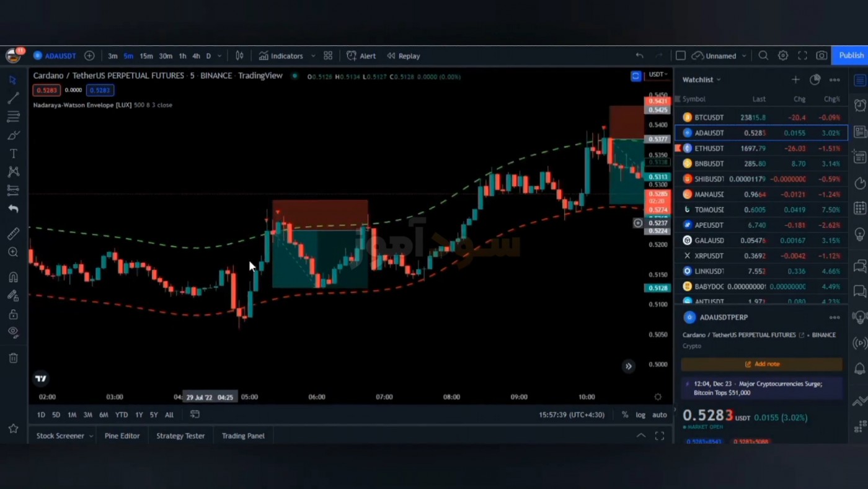Open the Watchlist name dropdown
This screenshot has width=868, height=489.
click(x=701, y=79)
